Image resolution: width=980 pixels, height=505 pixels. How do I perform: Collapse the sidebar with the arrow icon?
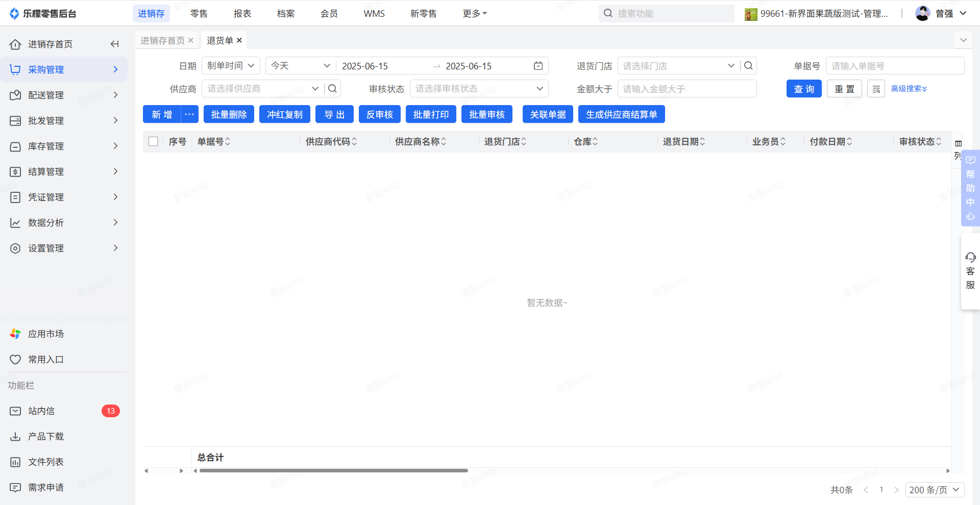pyautogui.click(x=114, y=44)
